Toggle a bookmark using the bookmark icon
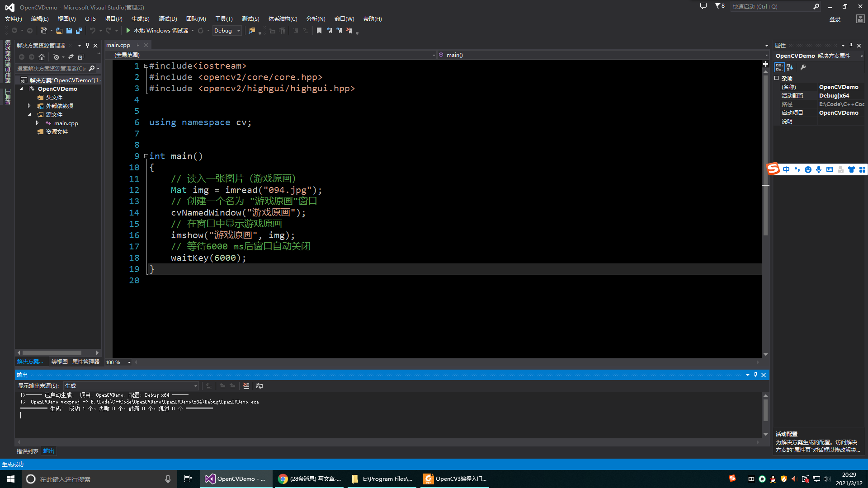 (319, 31)
